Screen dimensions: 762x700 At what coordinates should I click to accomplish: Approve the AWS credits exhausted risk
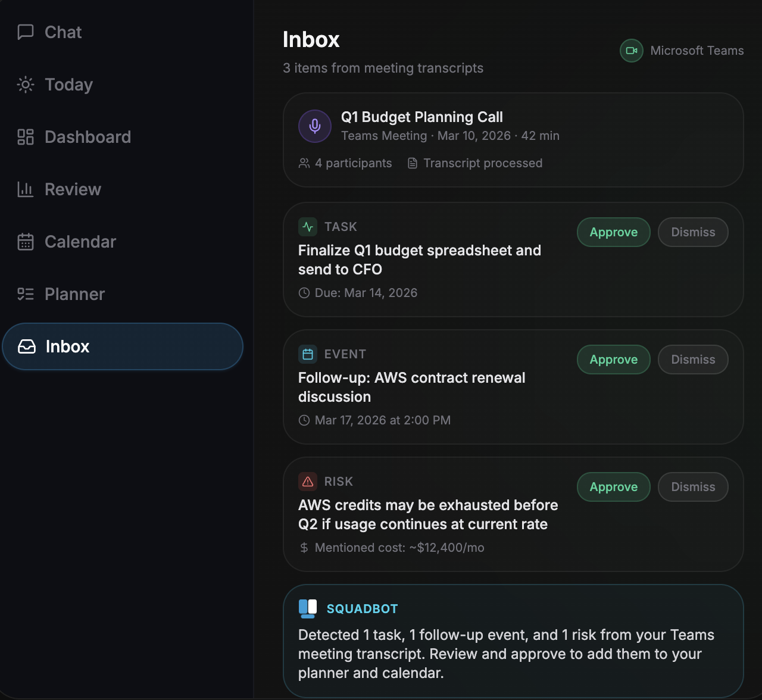tap(613, 487)
